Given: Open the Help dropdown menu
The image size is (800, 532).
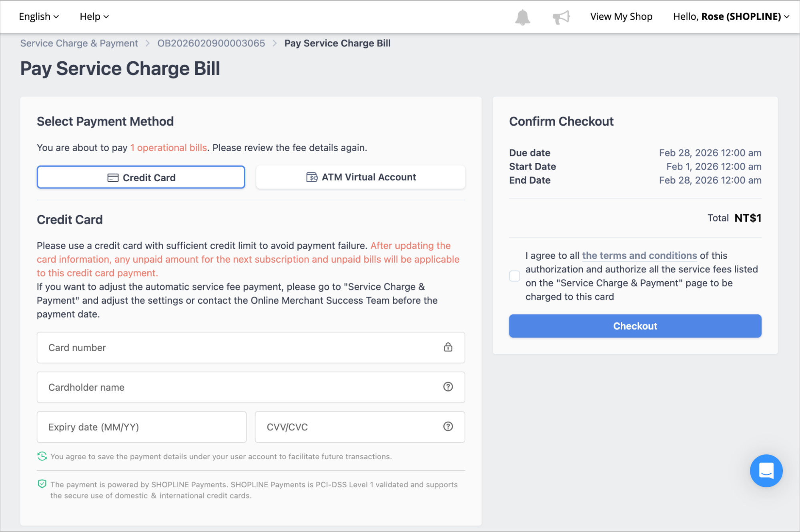Looking at the screenshot, I should click(94, 16).
